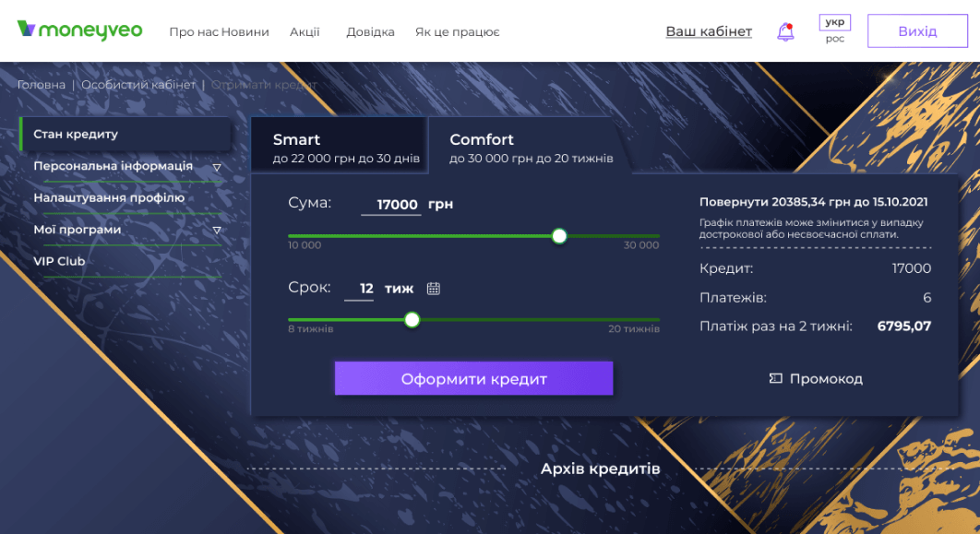Open Довідка menu item
The height and width of the screenshot is (534, 980).
(x=371, y=32)
